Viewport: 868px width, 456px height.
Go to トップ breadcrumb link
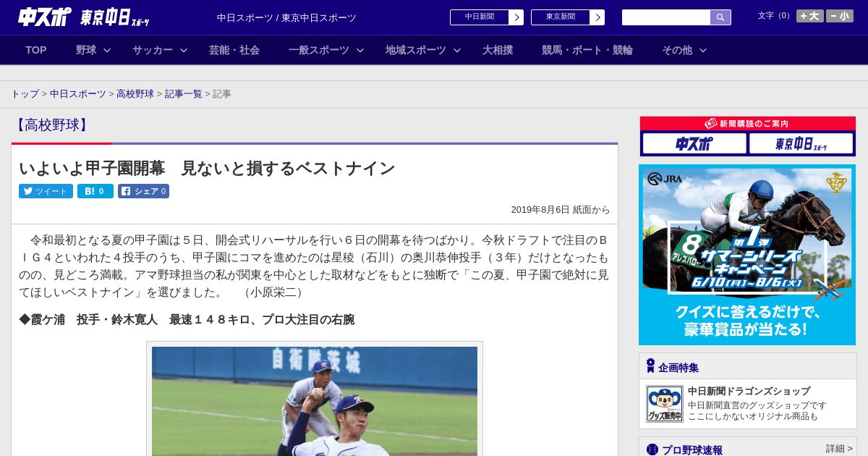coord(25,94)
